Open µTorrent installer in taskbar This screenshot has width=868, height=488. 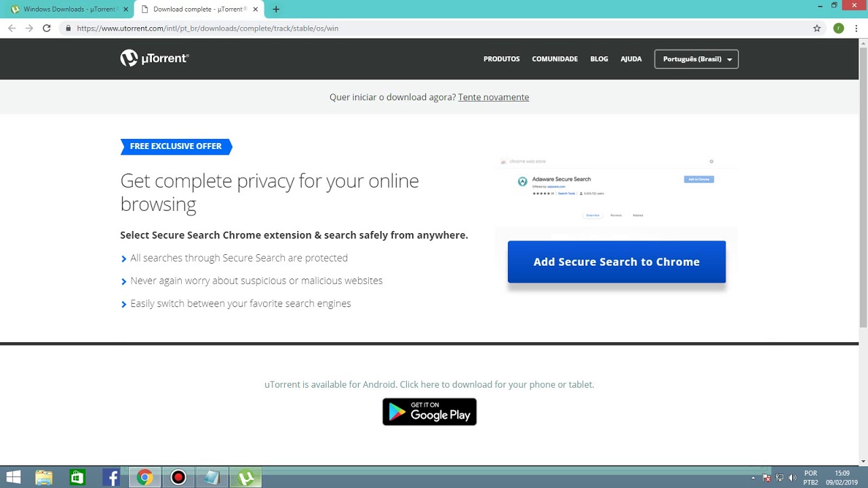245,478
